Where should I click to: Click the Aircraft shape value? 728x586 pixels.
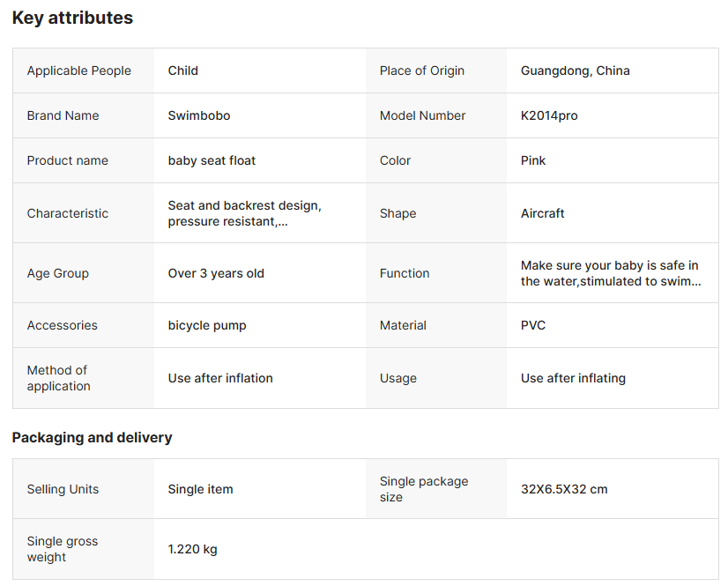pyautogui.click(x=542, y=213)
